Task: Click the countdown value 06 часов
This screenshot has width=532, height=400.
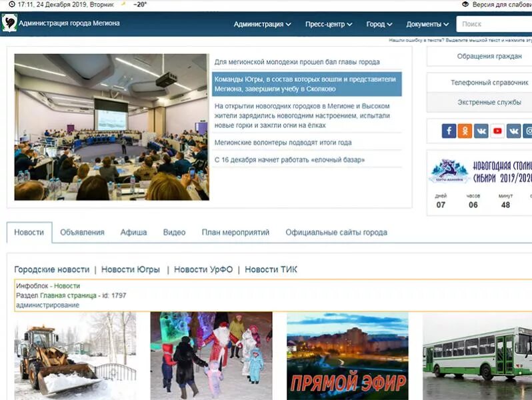Action: tap(473, 205)
